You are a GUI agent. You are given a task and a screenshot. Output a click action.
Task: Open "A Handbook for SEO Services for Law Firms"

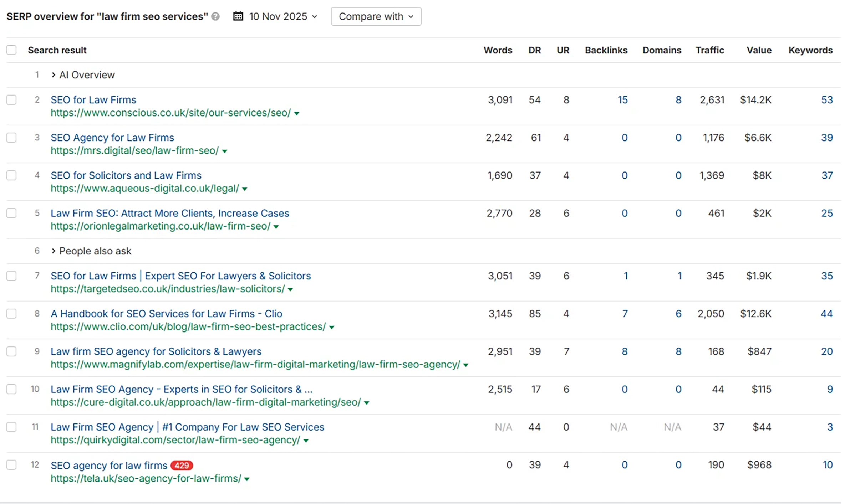click(166, 314)
